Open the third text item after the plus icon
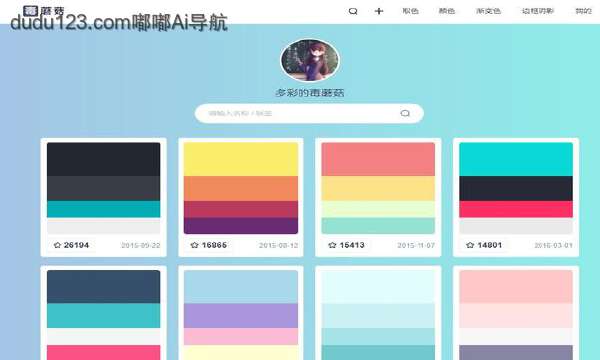Image resolution: width=600 pixels, height=360 pixels. (488, 11)
